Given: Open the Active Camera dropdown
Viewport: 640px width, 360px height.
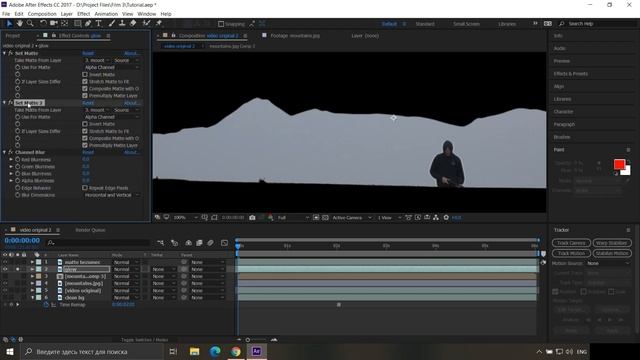Looking at the screenshot, I should coord(352,218).
